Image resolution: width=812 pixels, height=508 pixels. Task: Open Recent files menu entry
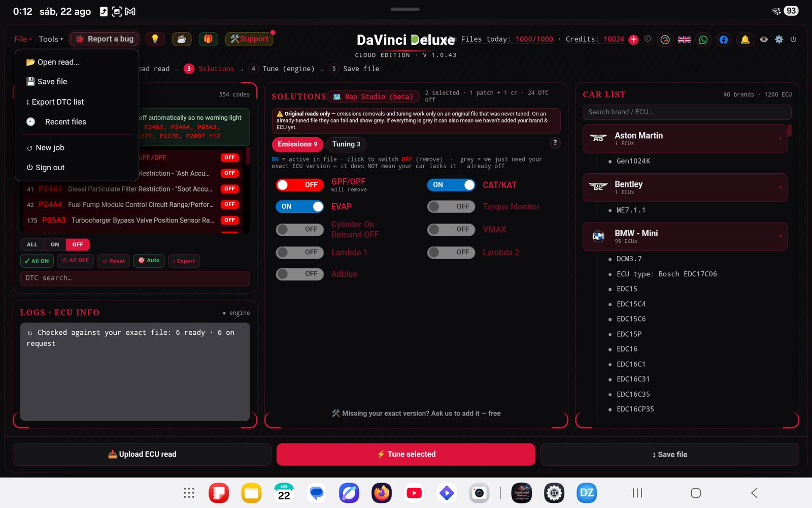[77, 122]
